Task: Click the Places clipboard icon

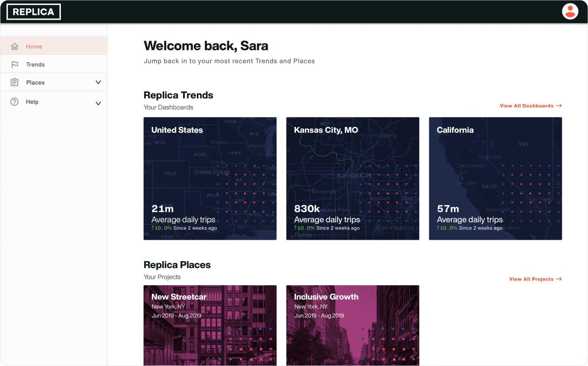Action: (x=14, y=82)
